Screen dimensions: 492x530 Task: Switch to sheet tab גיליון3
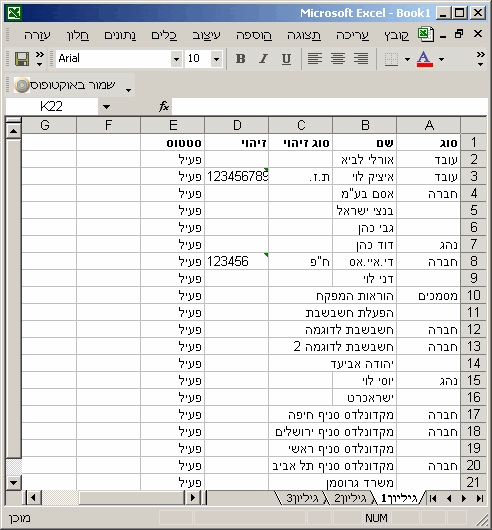[x=302, y=498]
